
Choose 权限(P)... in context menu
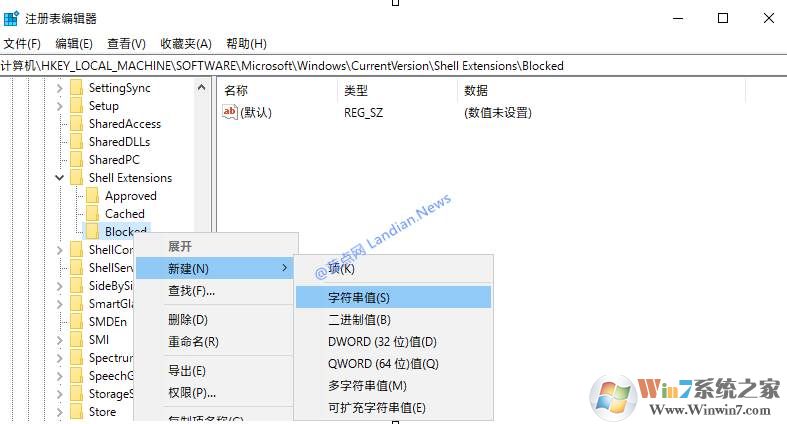[214, 393]
